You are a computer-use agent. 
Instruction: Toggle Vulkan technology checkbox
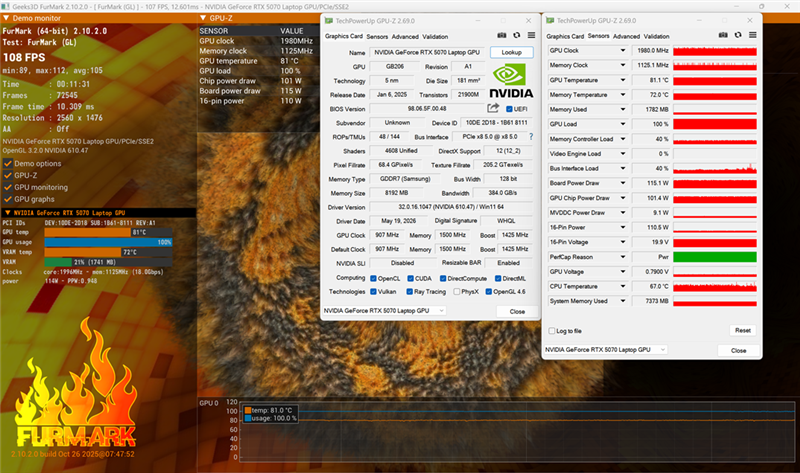373,292
